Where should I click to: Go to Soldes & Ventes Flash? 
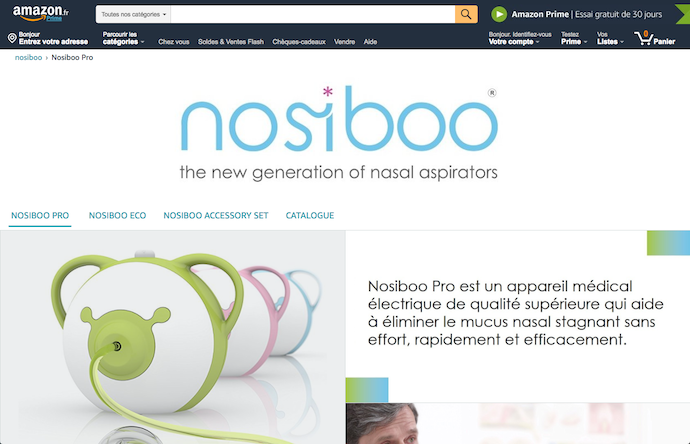click(x=231, y=42)
